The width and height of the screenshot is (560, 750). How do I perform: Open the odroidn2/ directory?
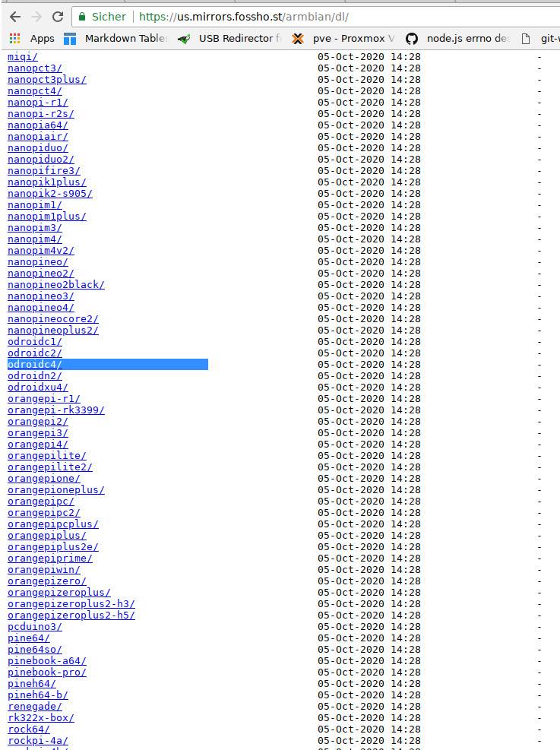(x=35, y=376)
